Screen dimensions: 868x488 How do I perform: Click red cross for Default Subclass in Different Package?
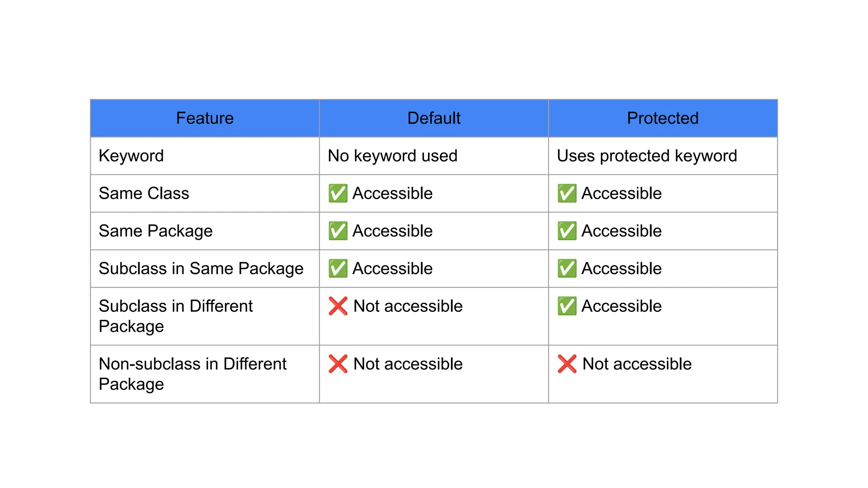tap(338, 306)
